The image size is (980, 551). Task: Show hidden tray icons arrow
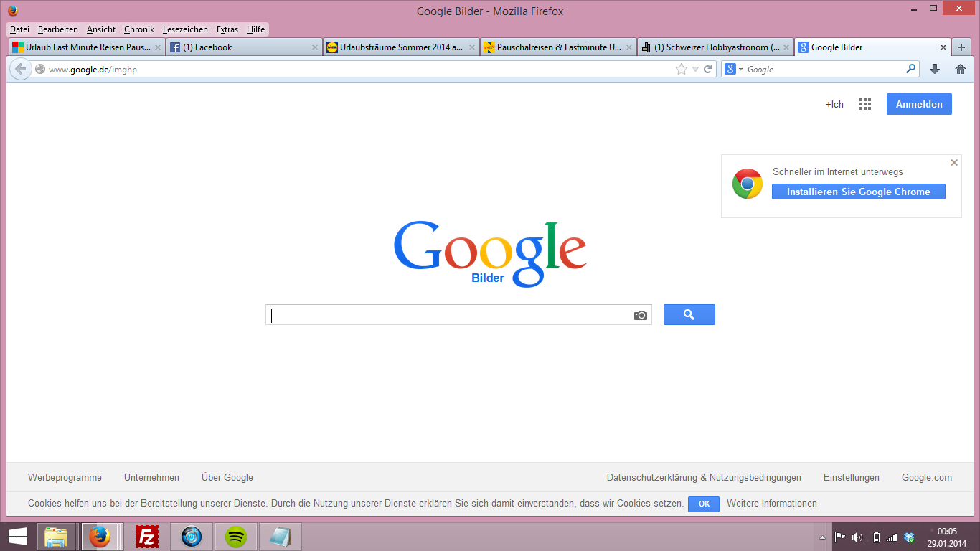822,537
